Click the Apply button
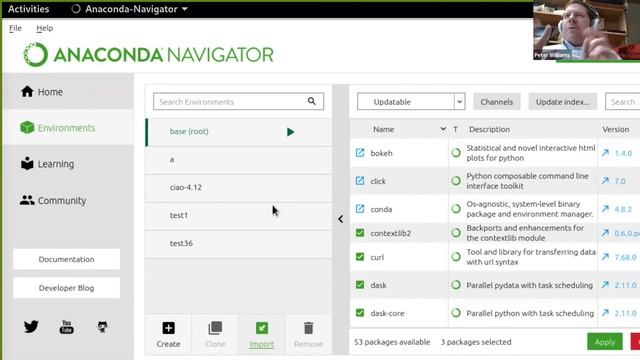 click(x=605, y=342)
